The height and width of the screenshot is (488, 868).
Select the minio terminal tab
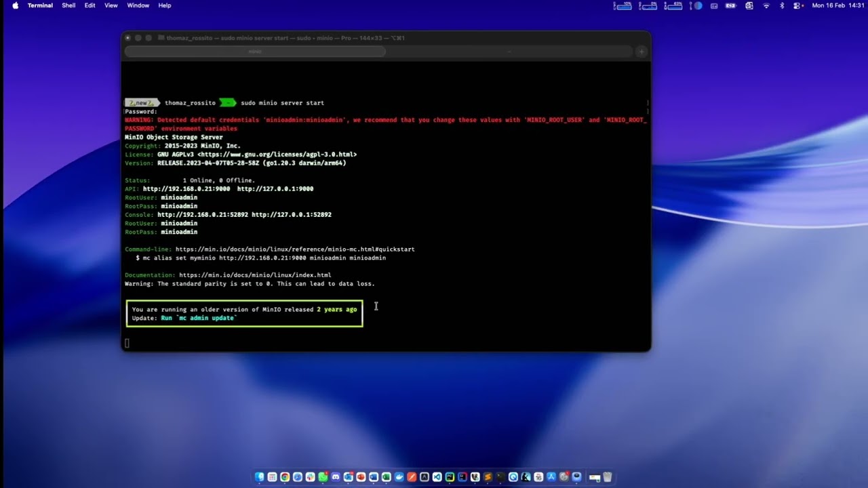click(x=255, y=52)
